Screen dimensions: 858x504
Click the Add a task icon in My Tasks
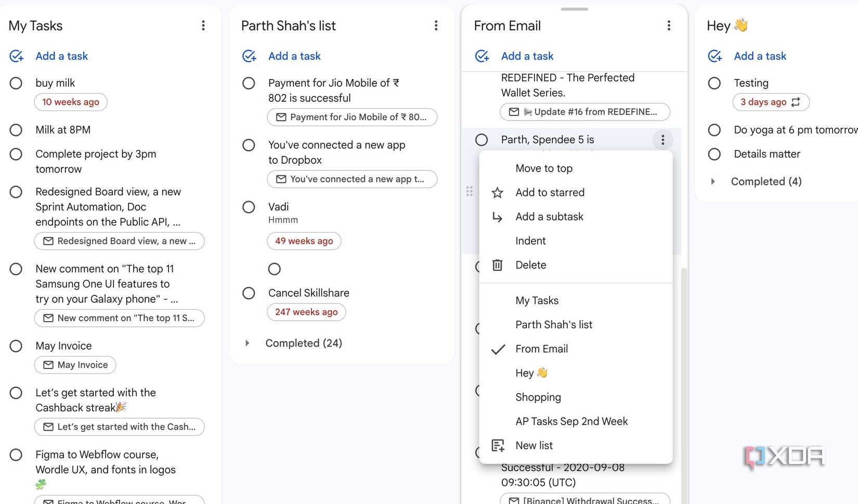click(16, 56)
